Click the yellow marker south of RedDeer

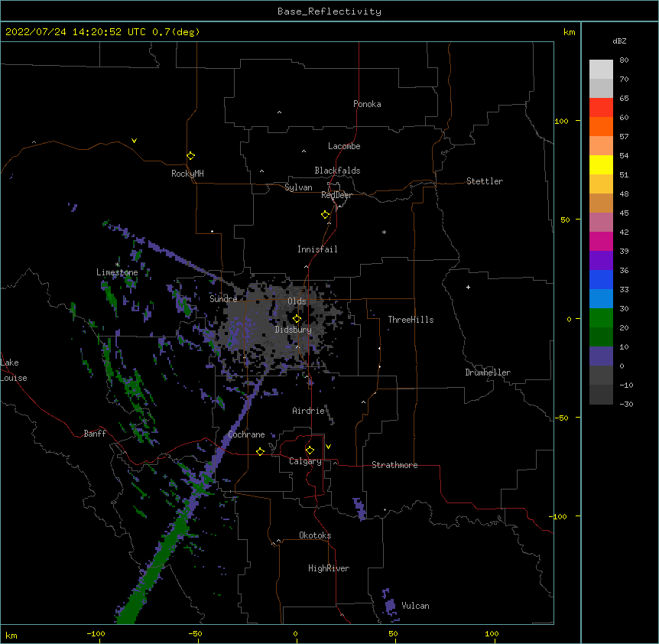(325, 214)
